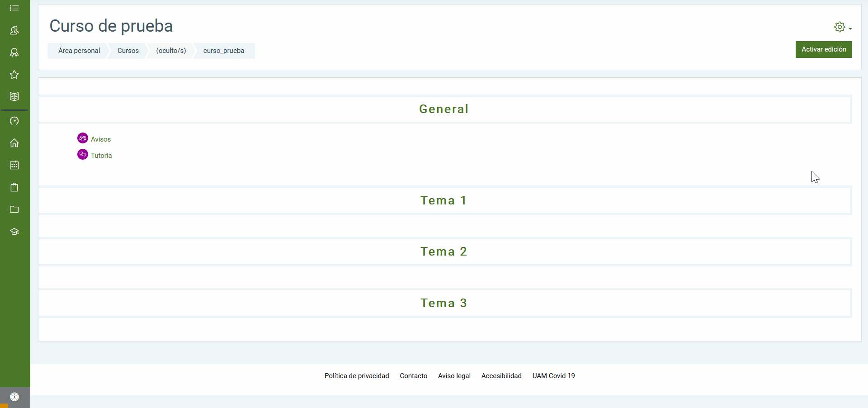
Task: Click the clipboard icon in the sidebar
Action: 14,187
